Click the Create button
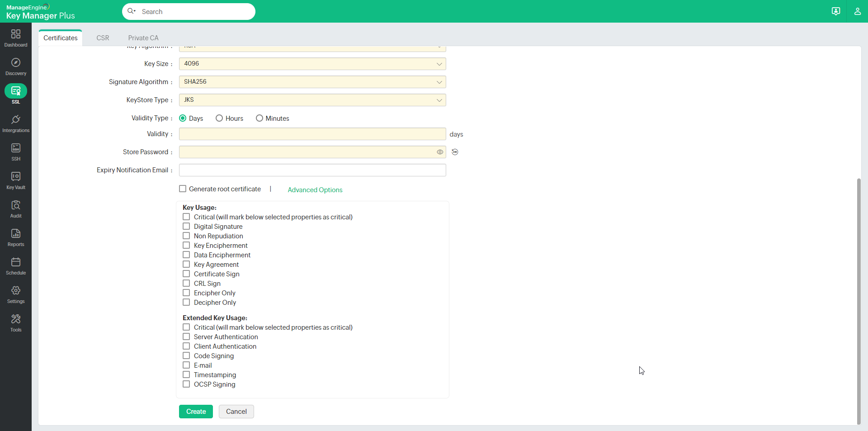This screenshot has width=868, height=431. 196,412
